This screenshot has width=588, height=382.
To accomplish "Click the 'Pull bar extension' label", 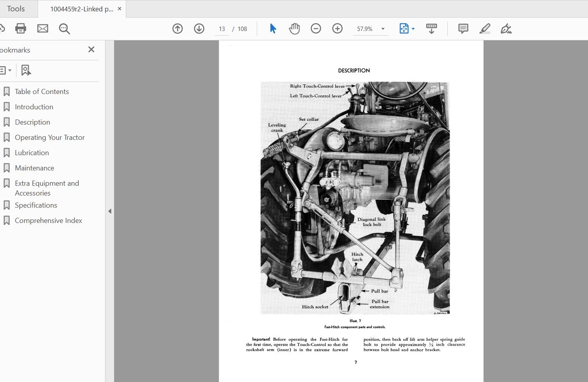I will [x=380, y=304].
